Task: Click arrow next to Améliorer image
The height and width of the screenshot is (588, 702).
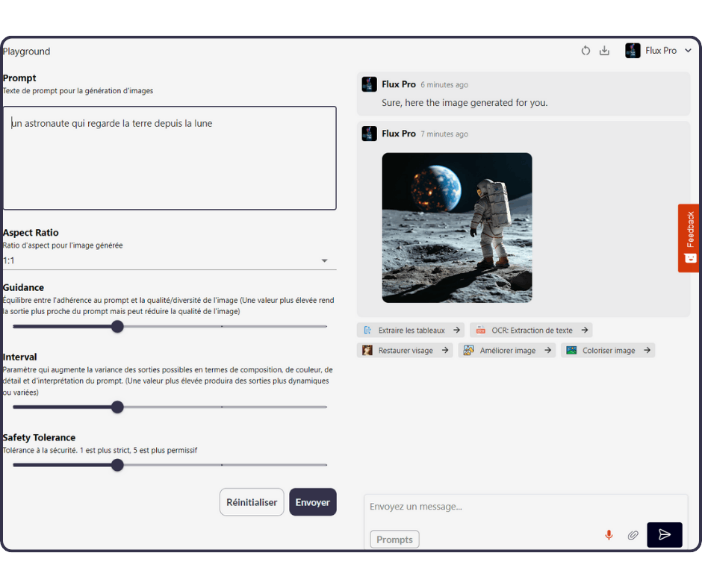Action: (547, 351)
